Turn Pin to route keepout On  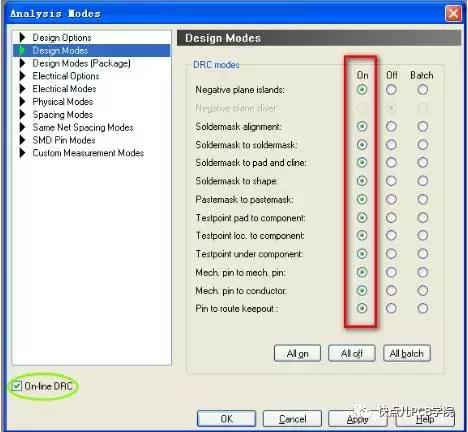[362, 308]
